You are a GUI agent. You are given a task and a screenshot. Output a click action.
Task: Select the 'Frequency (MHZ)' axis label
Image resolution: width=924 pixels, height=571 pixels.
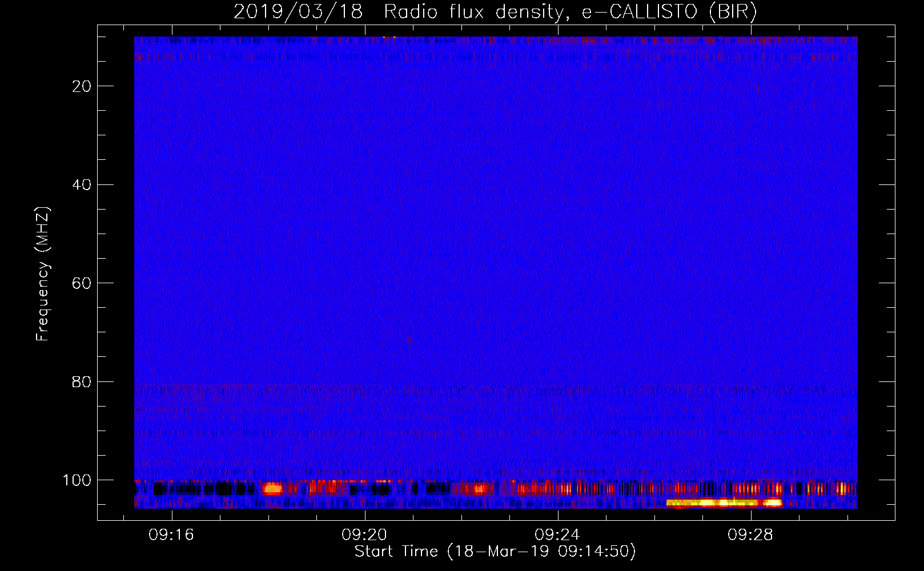click(x=43, y=274)
